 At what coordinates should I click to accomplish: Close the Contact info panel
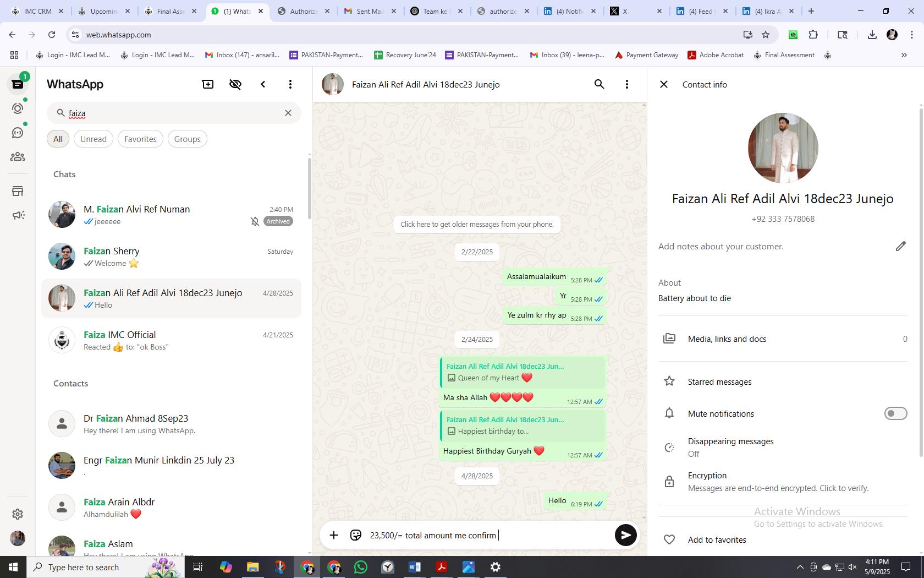[x=664, y=84]
